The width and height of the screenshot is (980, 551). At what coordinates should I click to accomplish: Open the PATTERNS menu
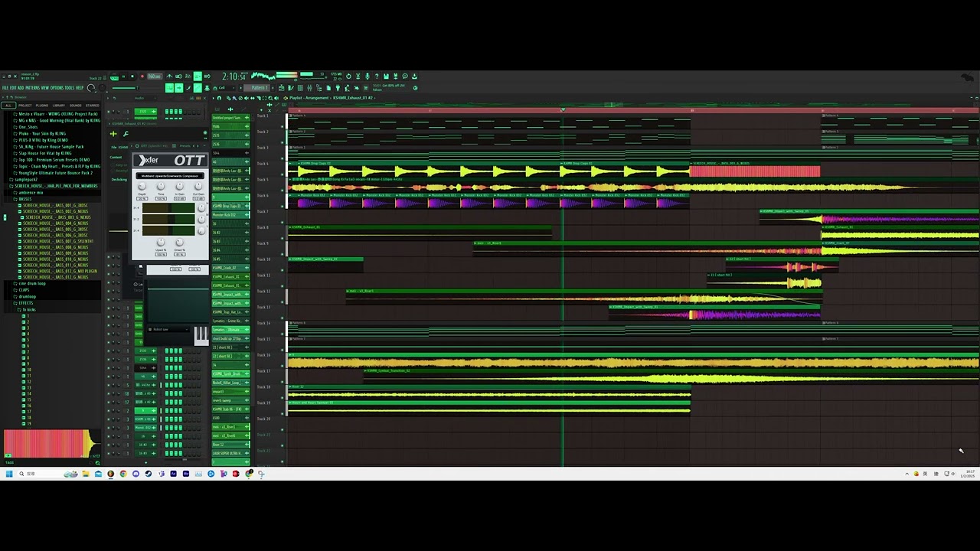click(x=33, y=87)
